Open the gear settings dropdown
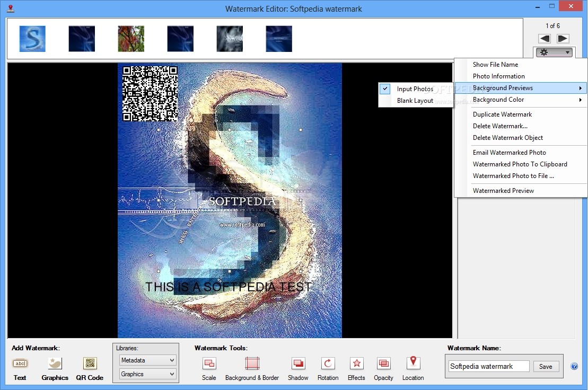 [x=554, y=52]
